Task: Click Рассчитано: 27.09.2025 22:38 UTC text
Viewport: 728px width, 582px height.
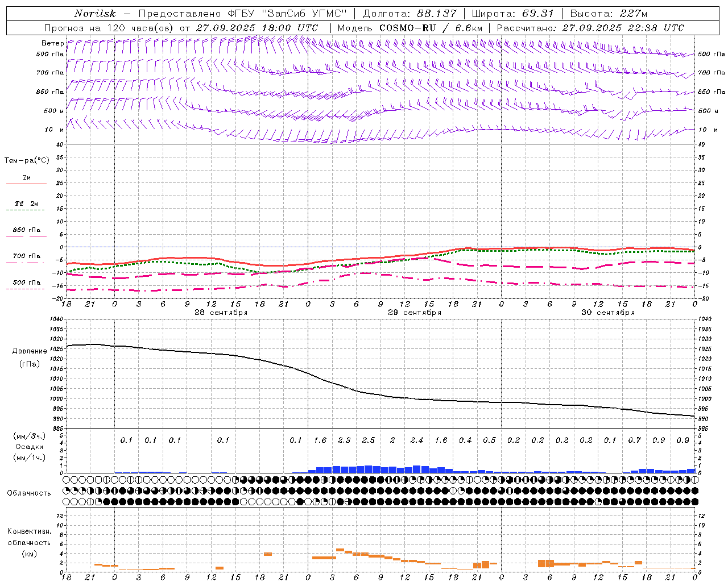Action: 590,28
